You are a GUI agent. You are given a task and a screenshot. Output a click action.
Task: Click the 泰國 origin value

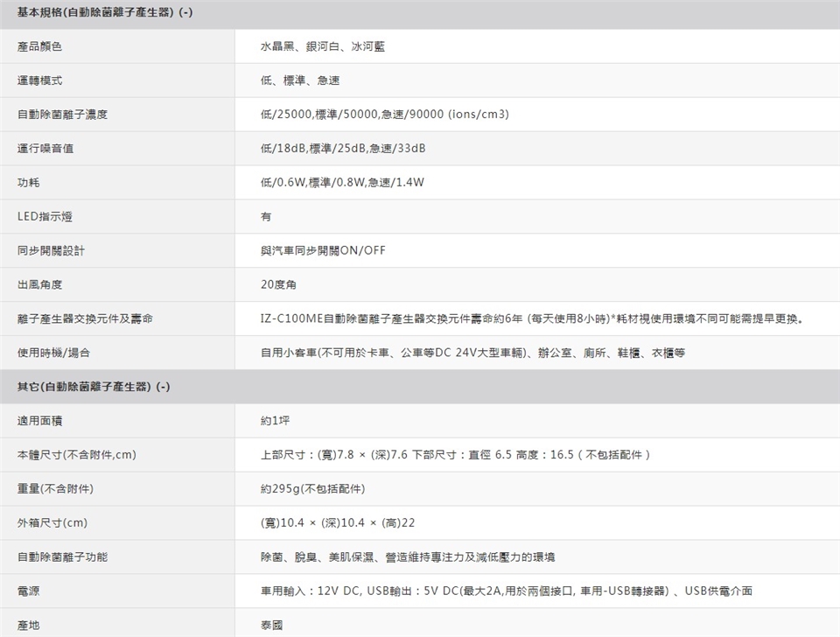coord(271,626)
